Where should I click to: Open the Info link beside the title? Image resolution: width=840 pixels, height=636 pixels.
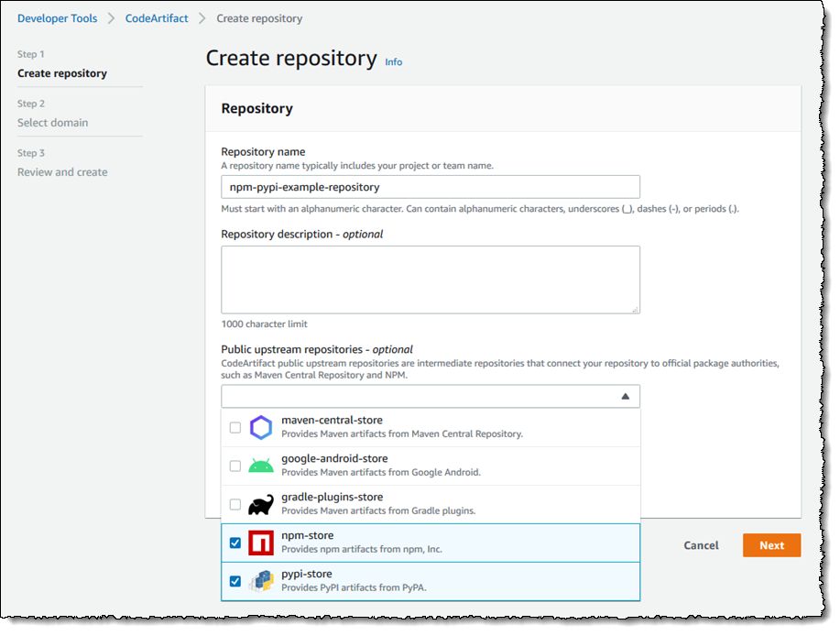click(393, 62)
